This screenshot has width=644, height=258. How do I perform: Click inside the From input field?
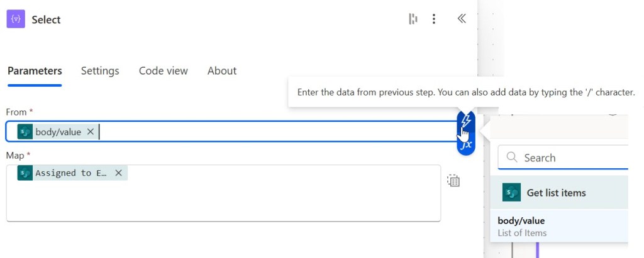(277, 132)
